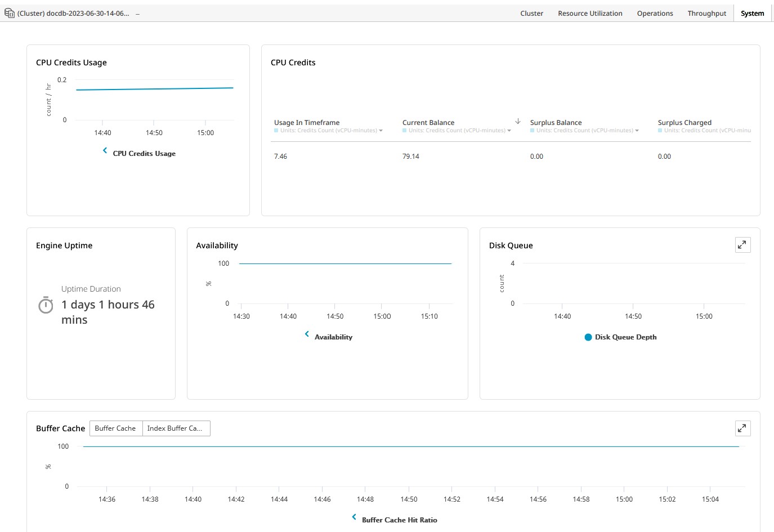Switch to the Index Buffer Cache view
774x532 pixels.
(x=176, y=428)
